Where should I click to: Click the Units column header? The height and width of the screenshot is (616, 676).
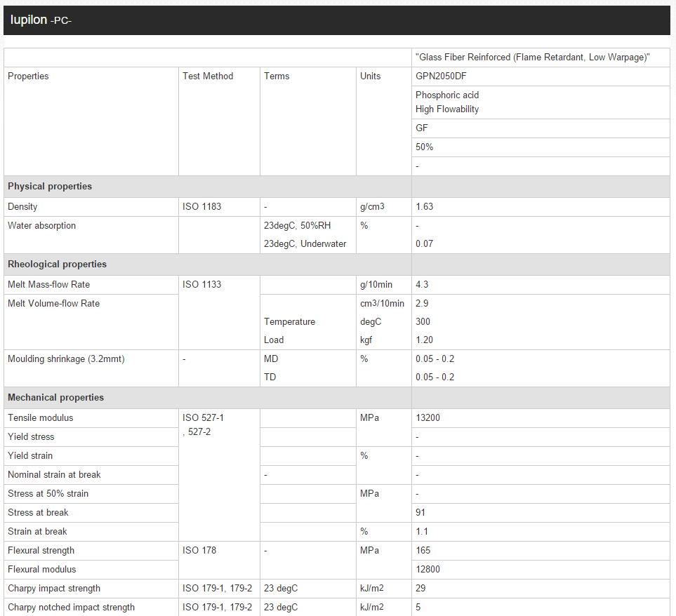point(371,76)
